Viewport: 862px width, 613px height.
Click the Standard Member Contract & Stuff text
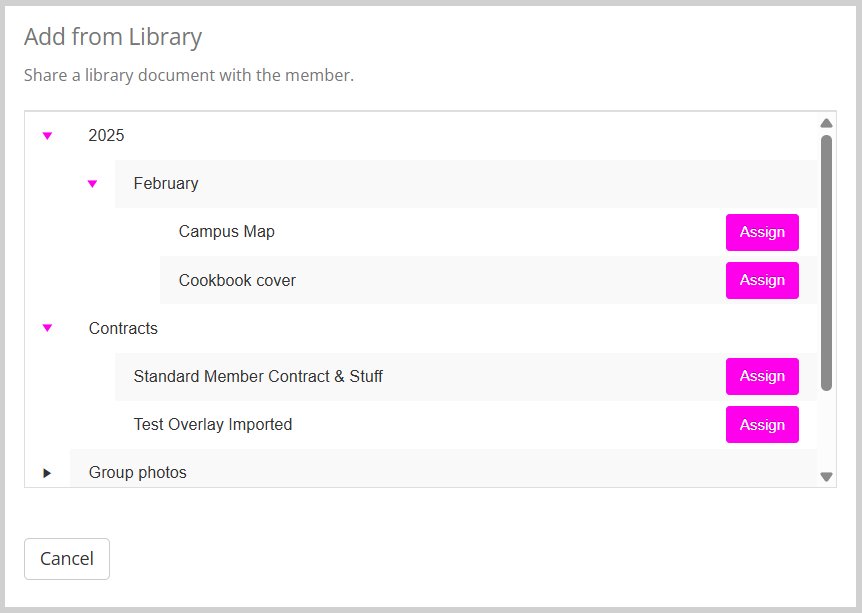pyautogui.click(x=258, y=376)
